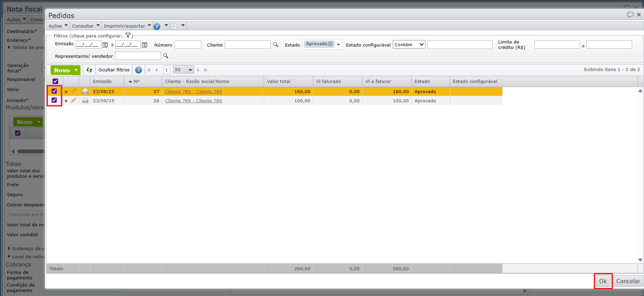The width and height of the screenshot is (644, 296).
Task: Click the Número filter input field
Action: click(x=188, y=45)
